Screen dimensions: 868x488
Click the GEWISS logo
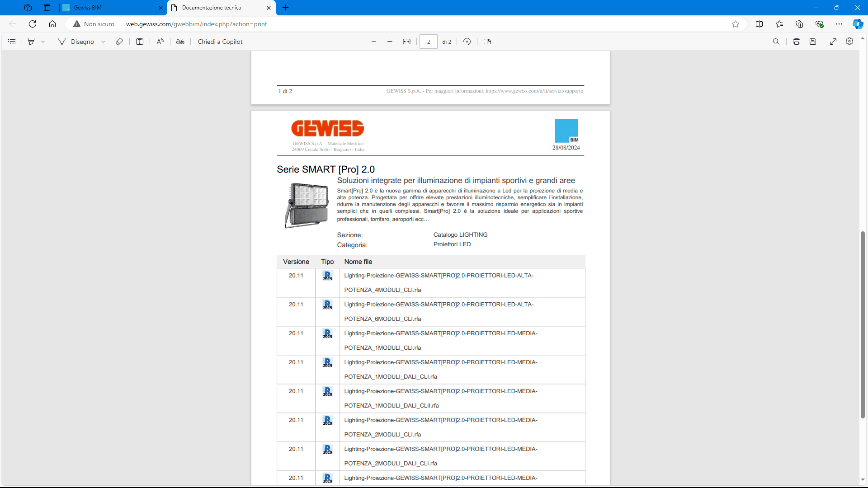(x=328, y=128)
